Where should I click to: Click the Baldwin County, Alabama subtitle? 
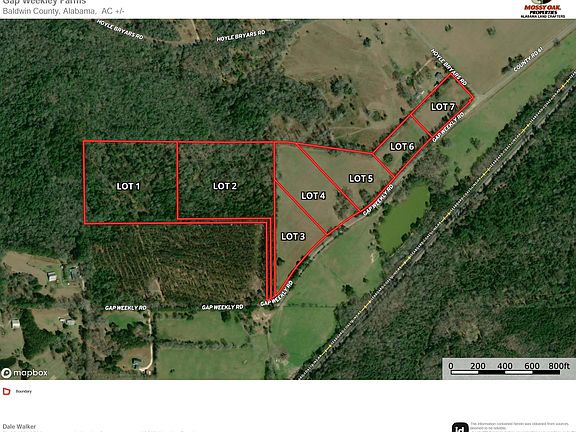(49, 11)
